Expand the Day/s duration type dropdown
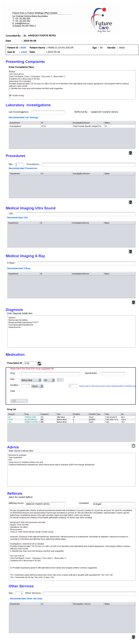This screenshot has height=644, width=139. pyautogui.click(x=37, y=386)
